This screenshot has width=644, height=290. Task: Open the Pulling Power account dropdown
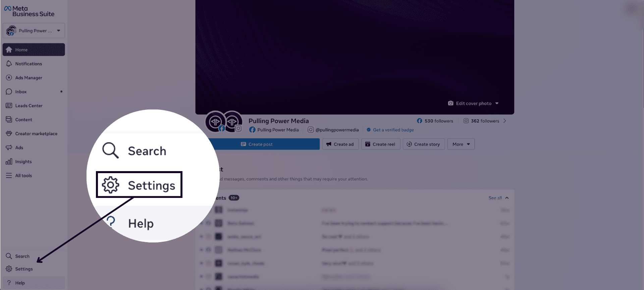34,30
